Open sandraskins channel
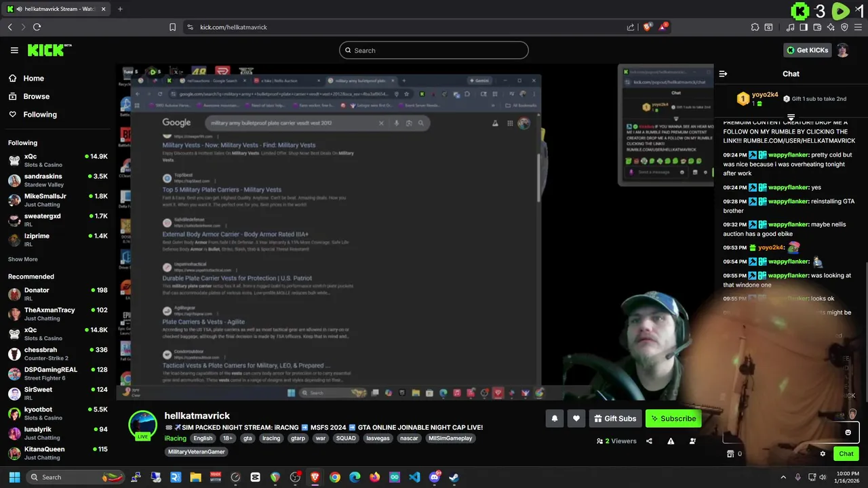This screenshot has height=488, width=868. (x=58, y=180)
